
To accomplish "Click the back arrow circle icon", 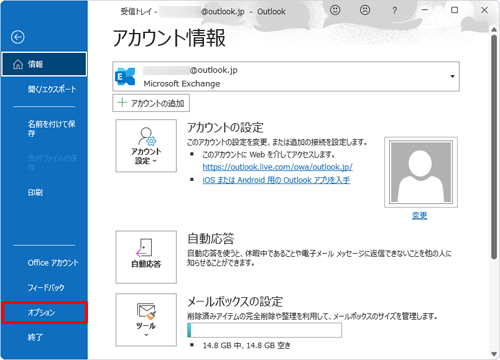I will click(18, 37).
